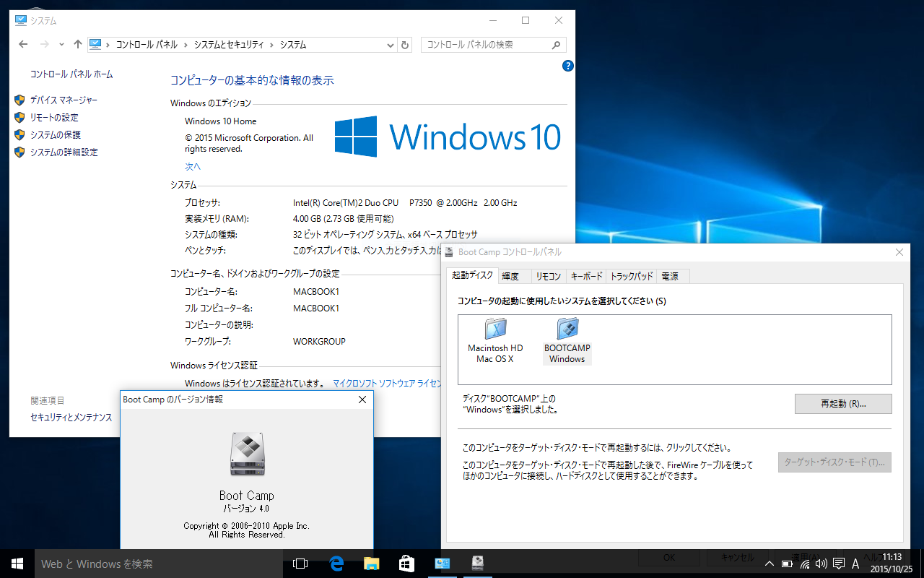Open the recent locations dropdown arrow
The image size is (924, 578).
pos(62,45)
